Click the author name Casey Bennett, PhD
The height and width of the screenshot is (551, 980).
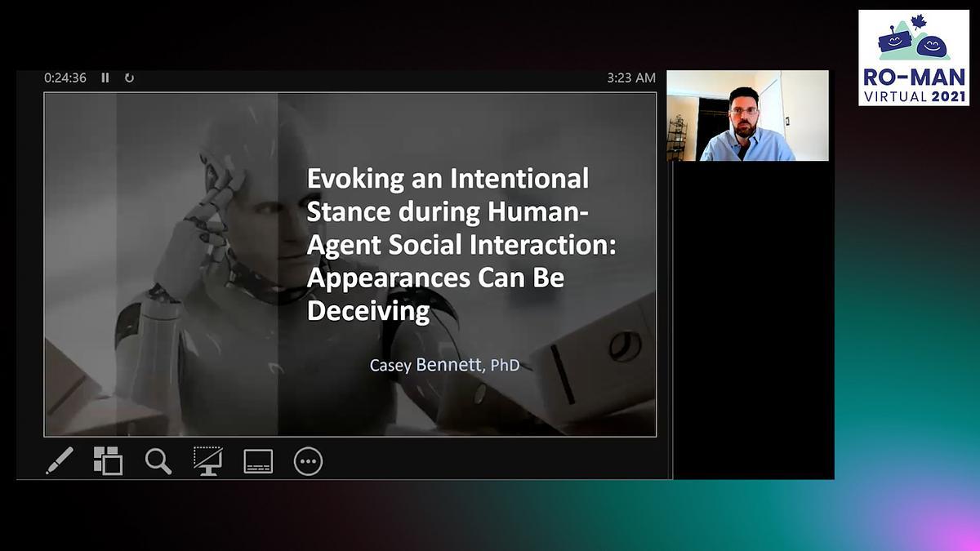[x=444, y=365]
